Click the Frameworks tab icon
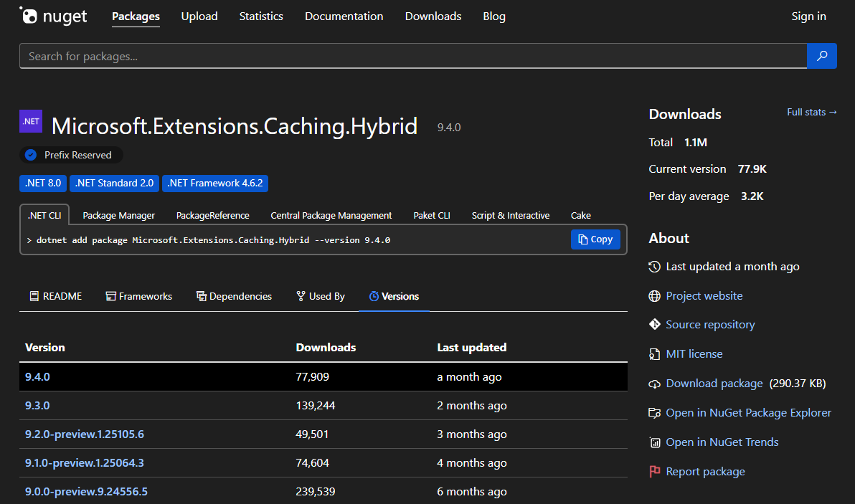The width and height of the screenshot is (855, 504). click(x=110, y=296)
